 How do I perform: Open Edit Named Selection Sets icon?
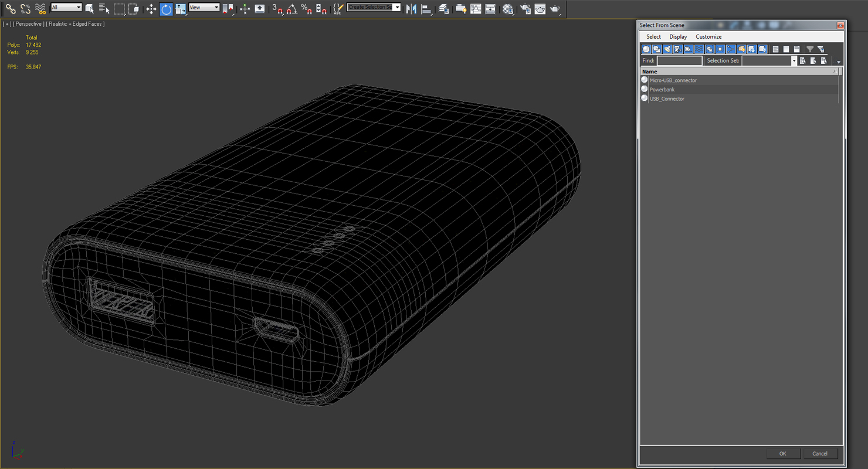338,9
